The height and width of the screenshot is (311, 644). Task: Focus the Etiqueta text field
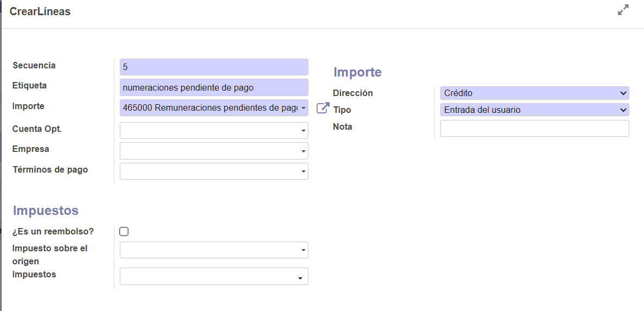[214, 87]
